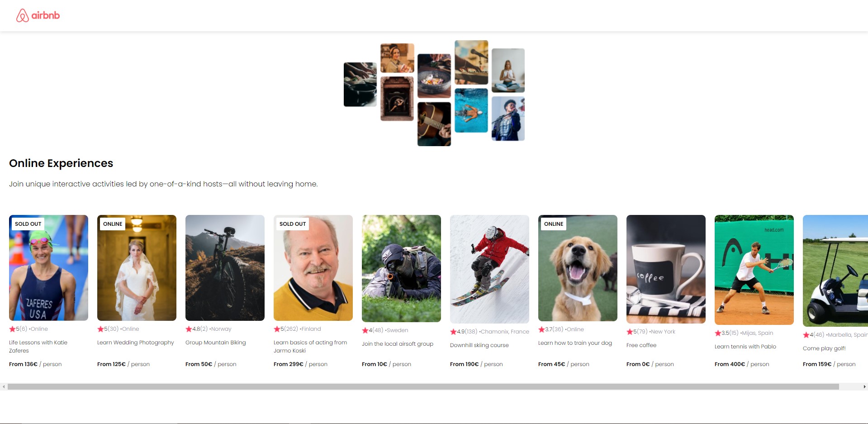Click the mountain bike photo
868x424 pixels.
[x=225, y=268]
